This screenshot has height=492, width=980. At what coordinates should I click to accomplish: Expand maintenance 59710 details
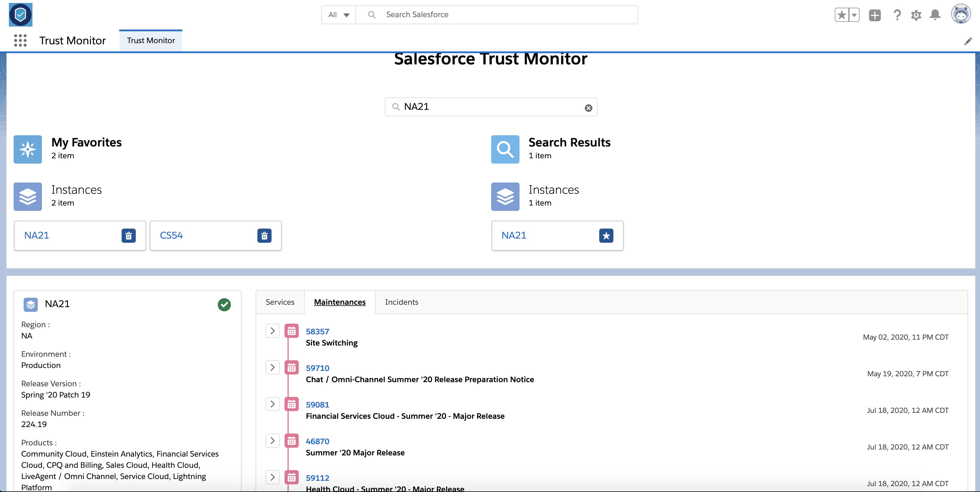pos(272,367)
